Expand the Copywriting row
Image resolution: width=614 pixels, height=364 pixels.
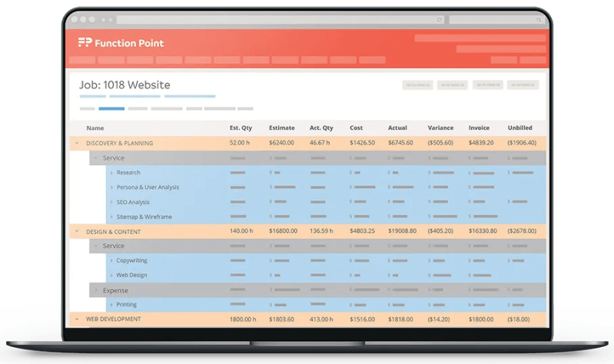[x=111, y=260]
